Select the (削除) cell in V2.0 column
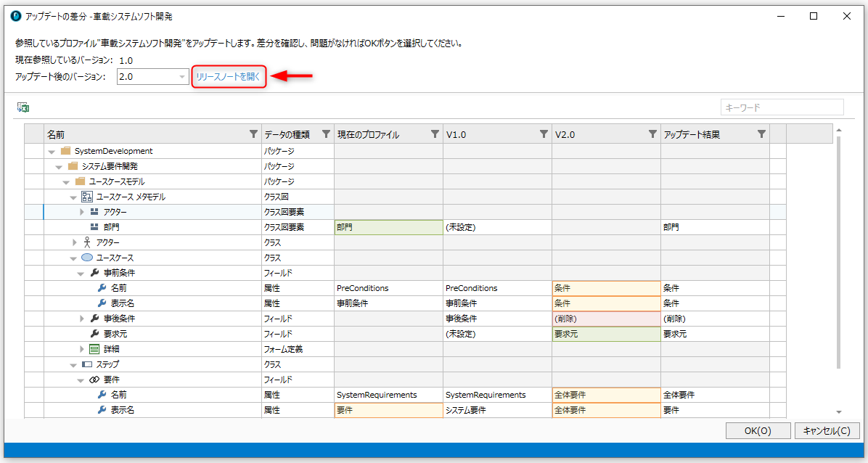868x463 pixels. click(x=606, y=319)
